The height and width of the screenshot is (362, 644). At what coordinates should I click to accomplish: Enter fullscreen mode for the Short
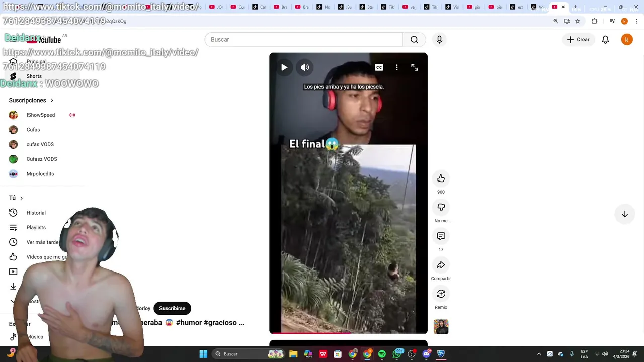point(415,67)
